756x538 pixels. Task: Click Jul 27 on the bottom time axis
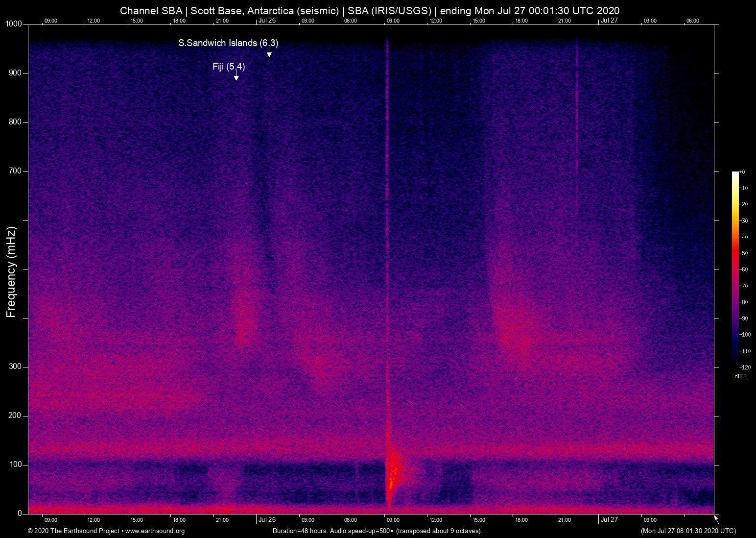(x=609, y=520)
